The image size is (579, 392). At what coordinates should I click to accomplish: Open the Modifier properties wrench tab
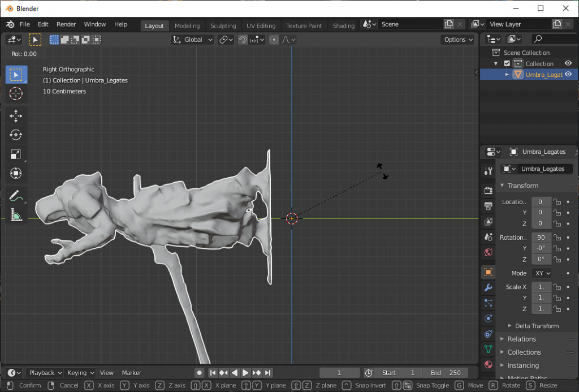pos(488,287)
